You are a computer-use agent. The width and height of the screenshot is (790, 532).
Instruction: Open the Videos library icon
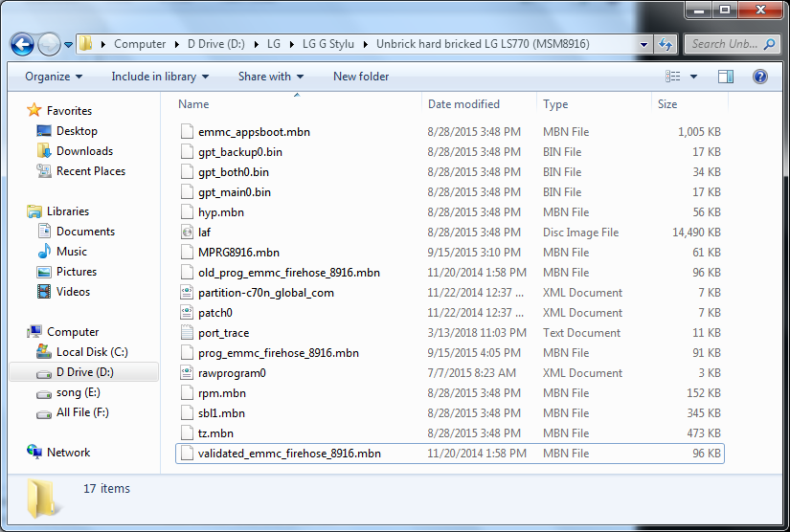[x=44, y=292]
